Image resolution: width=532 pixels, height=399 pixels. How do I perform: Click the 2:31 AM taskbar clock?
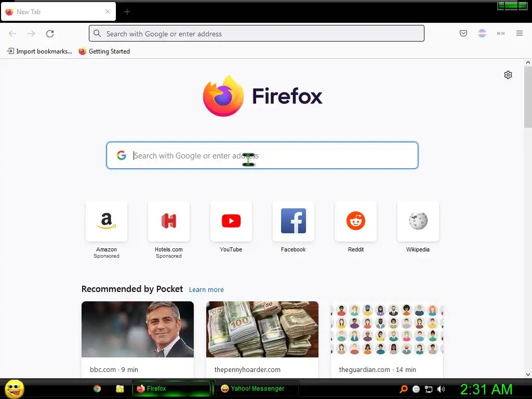click(486, 389)
